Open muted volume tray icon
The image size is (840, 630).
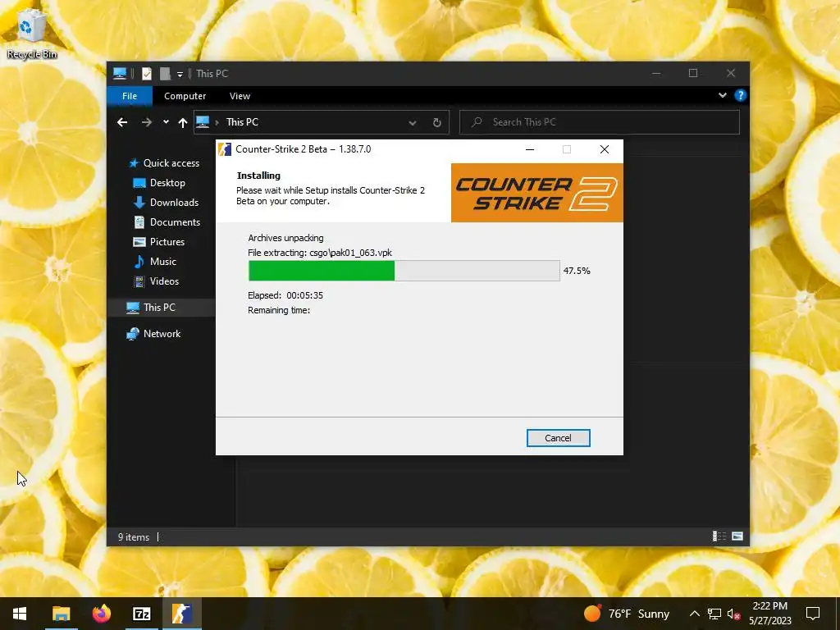734,614
